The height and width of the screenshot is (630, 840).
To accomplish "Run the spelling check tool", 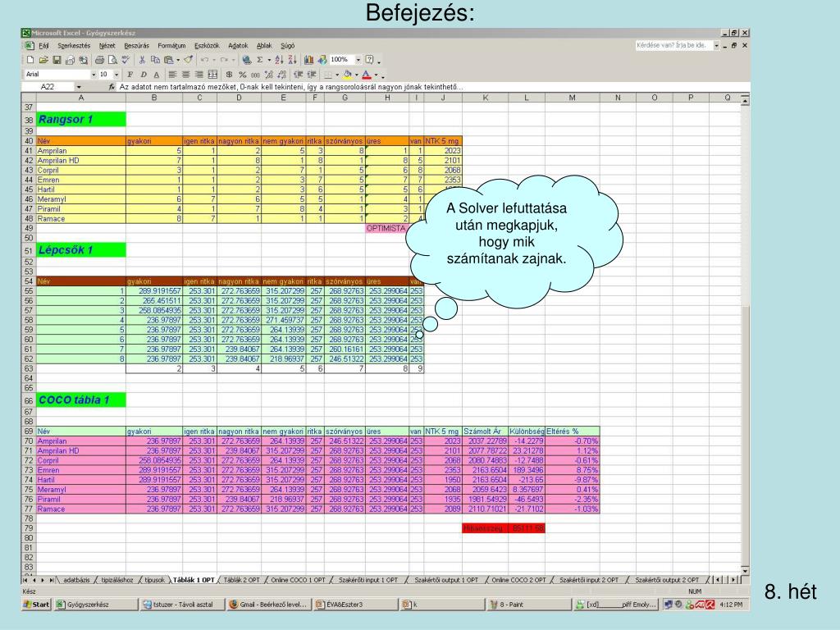I will 126,60.
